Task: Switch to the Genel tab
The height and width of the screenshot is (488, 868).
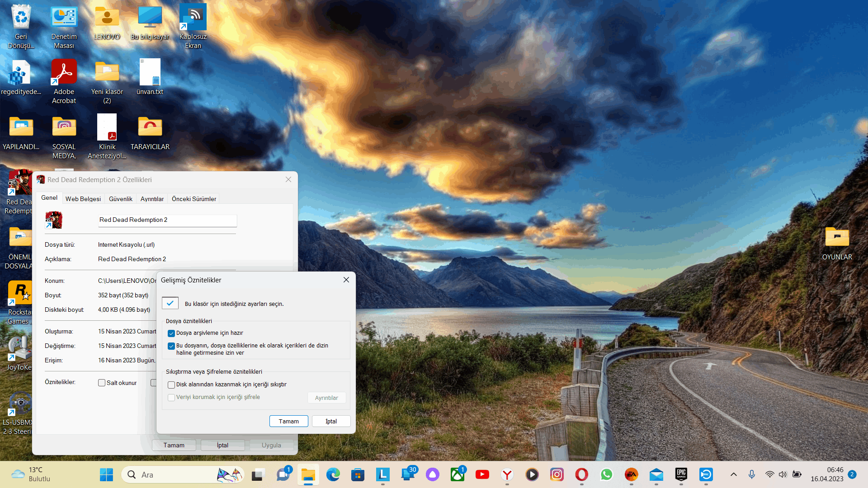Action: tap(49, 198)
